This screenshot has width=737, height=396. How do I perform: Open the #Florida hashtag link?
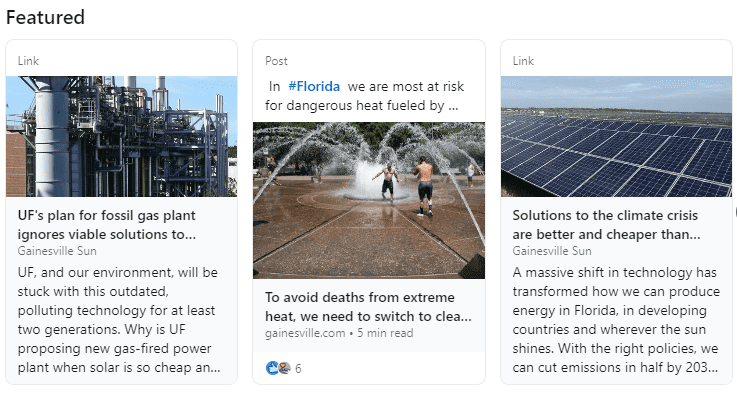pyautogui.click(x=314, y=86)
